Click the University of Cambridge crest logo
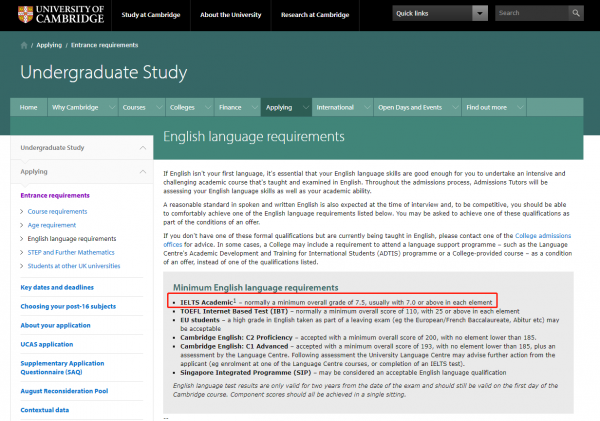 click(x=19, y=14)
